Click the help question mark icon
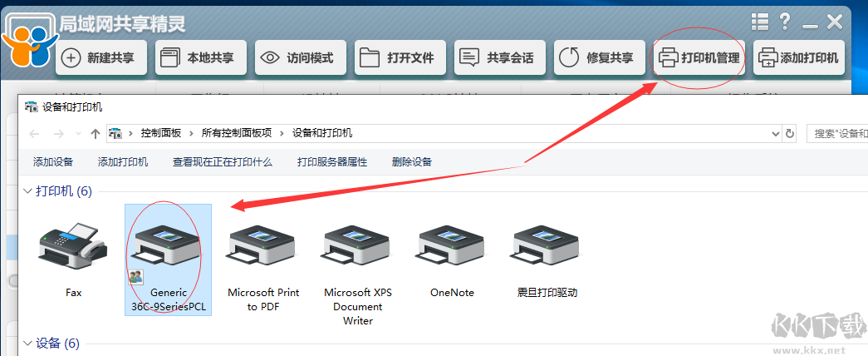Viewport: 868px width, 356px height. [784, 22]
